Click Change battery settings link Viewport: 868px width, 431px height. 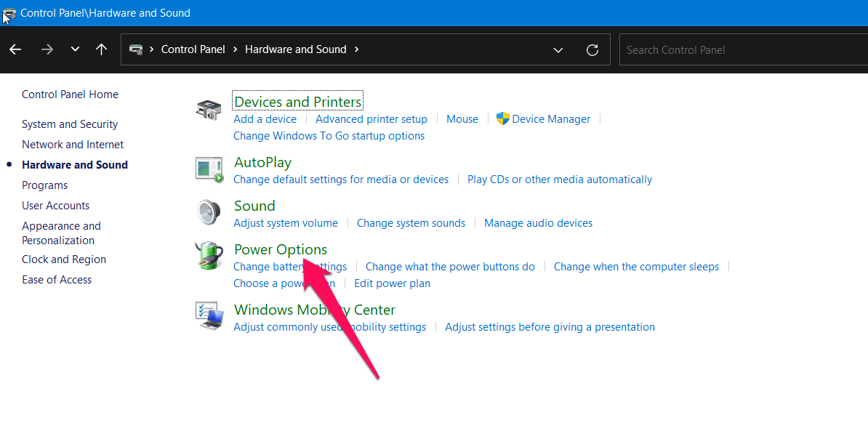click(x=290, y=267)
